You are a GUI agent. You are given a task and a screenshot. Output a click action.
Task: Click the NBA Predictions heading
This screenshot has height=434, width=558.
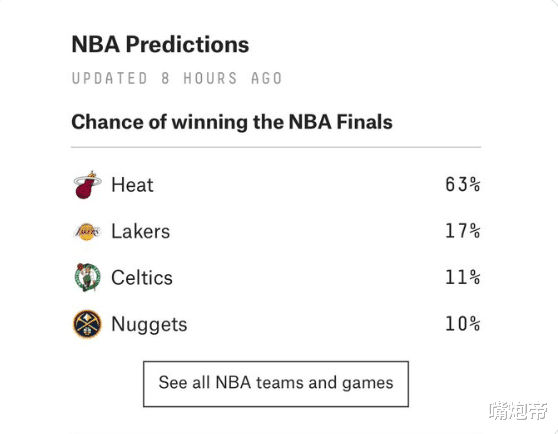tap(160, 44)
